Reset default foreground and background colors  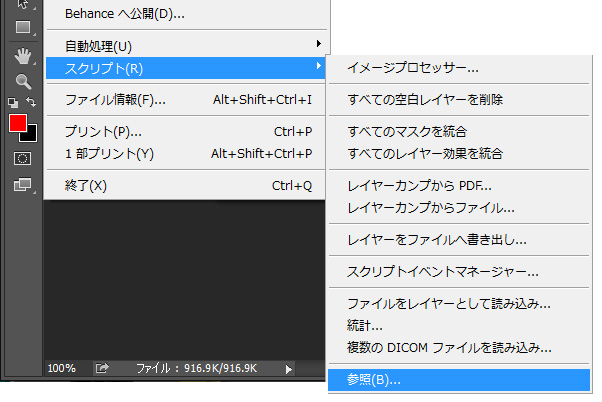(13, 103)
